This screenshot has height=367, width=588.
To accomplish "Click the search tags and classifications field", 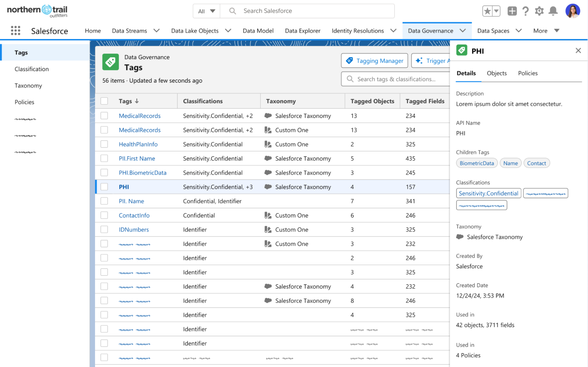I will click(395, 79).
